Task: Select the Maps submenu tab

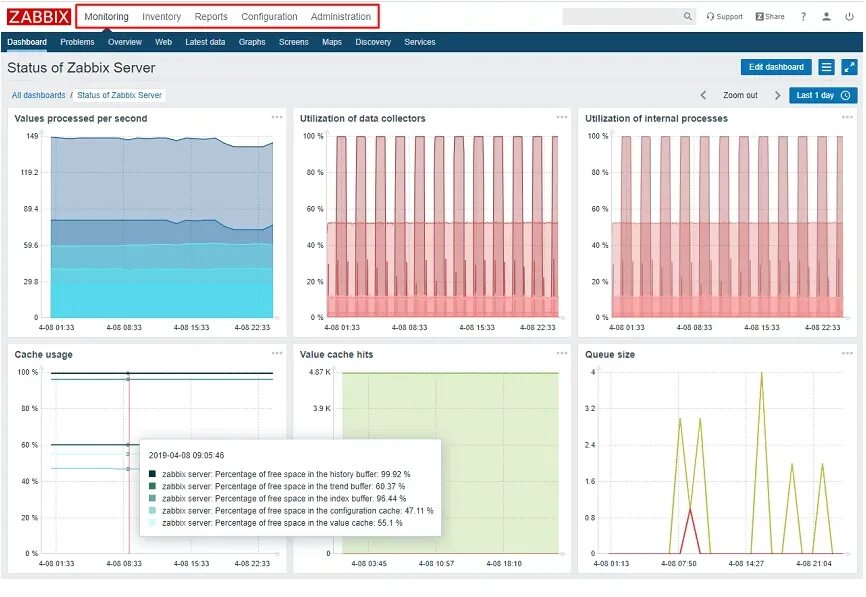Action: (x=332, y=42)
